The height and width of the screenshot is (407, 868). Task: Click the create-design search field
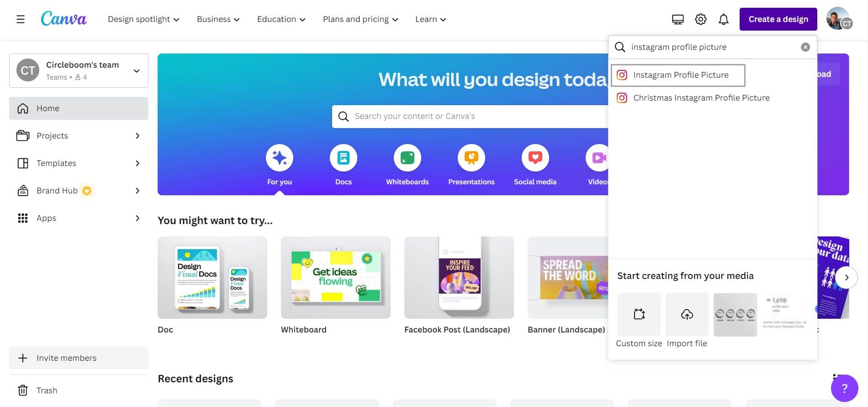click(713, 47)
